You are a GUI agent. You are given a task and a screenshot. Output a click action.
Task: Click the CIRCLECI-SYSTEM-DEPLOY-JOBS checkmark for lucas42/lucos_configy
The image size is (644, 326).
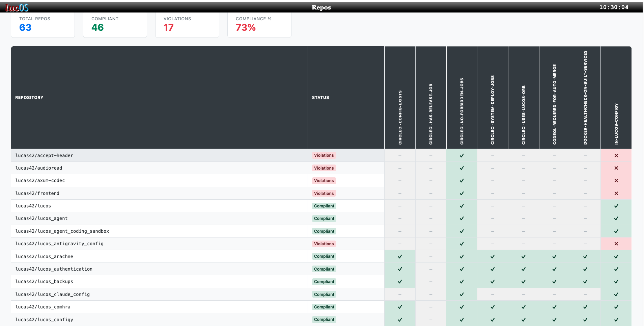pos(493,320)
